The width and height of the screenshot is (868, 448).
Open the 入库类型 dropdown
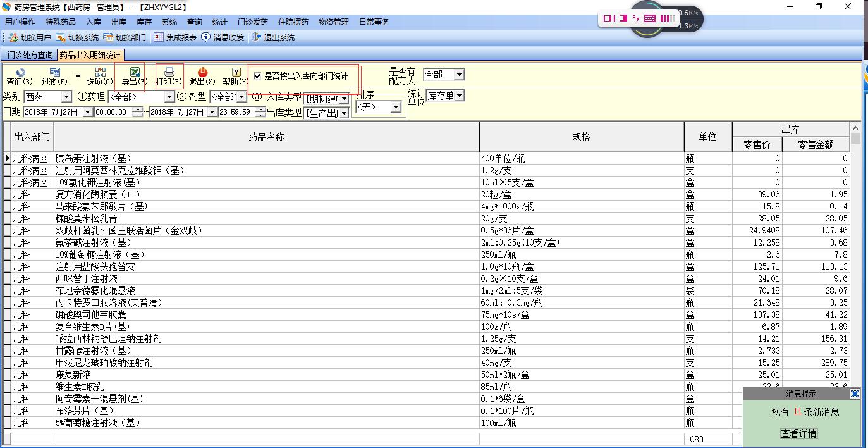pyautogui.click(x=344, y=99)
